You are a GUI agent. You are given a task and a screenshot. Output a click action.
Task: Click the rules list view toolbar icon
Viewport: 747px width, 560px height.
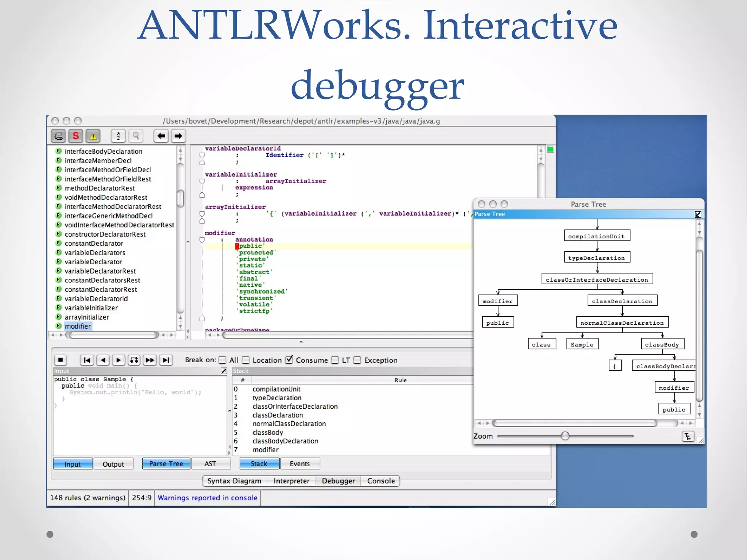click(x=58, y=136)
